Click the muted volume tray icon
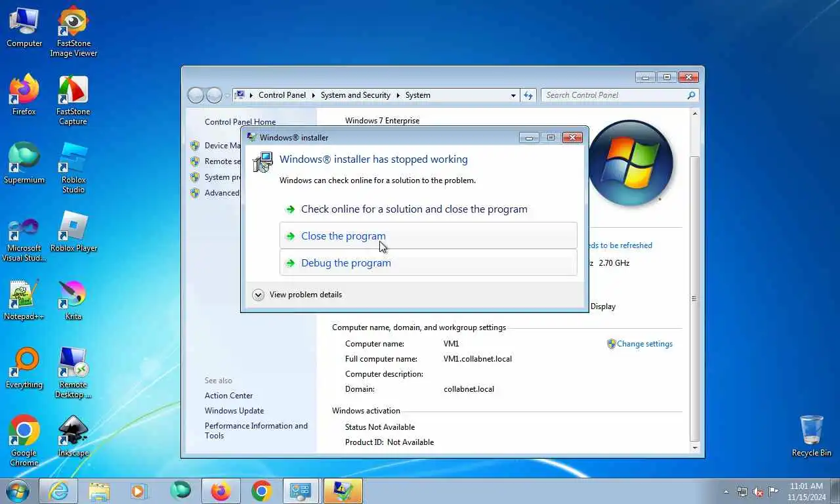The width and height of the screenshot is (840, 504). [x=758, y=492]
